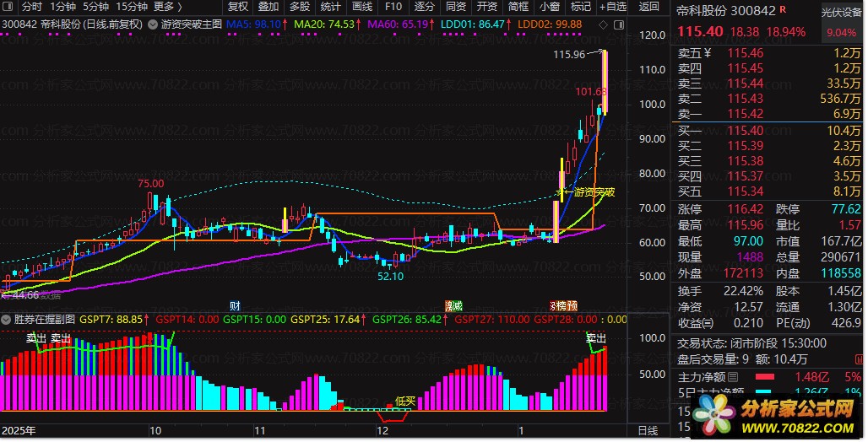Expand the 游资突破主图 indicator dropdown arrow

coord(152,24)
